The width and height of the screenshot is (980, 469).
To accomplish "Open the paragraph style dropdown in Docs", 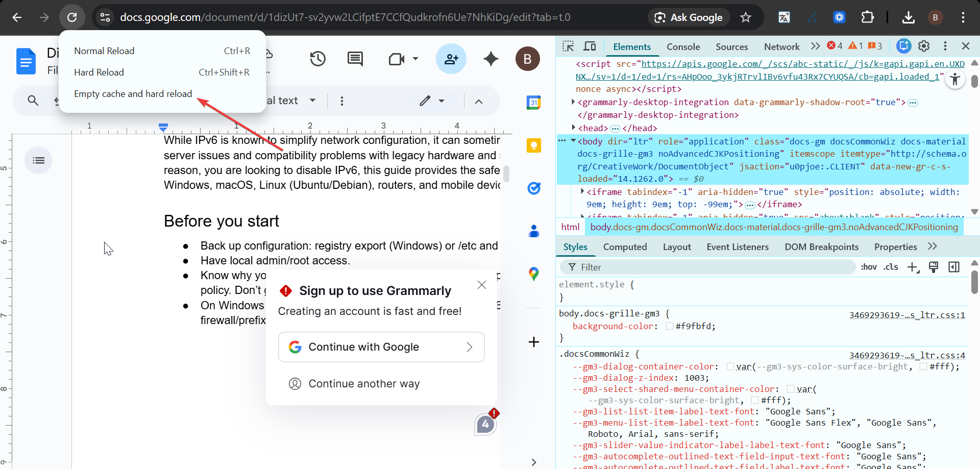I will pyautogui.click(x=312, y=101).
